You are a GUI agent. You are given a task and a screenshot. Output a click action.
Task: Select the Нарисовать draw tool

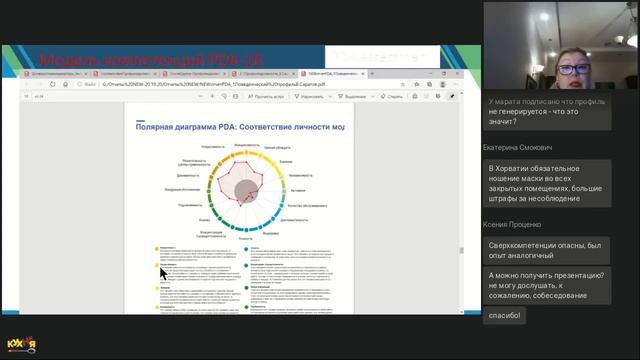309,96
